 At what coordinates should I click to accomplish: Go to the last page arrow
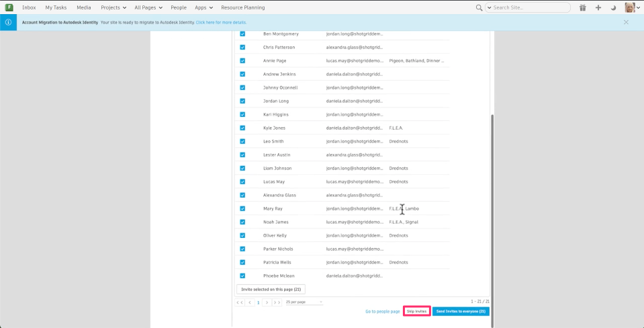pyautogui.click(x=277, y=302)
